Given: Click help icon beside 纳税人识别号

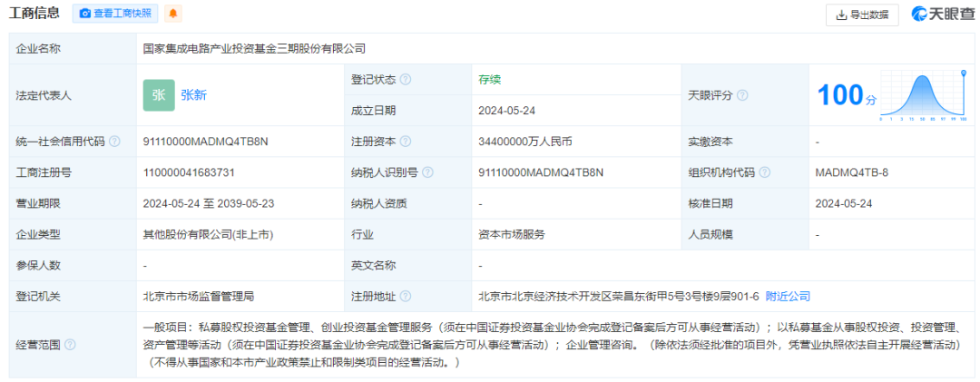Looking at the screenshot, I should coord(427,172).
